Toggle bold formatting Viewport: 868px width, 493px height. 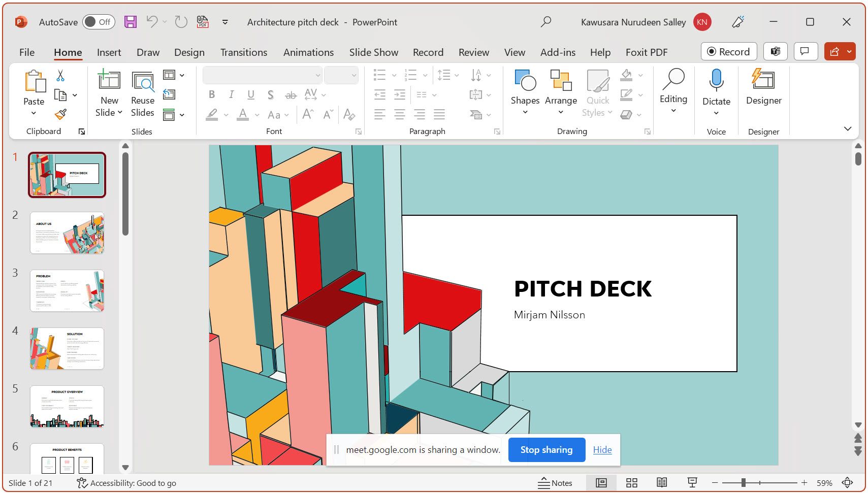coord(212,94)
